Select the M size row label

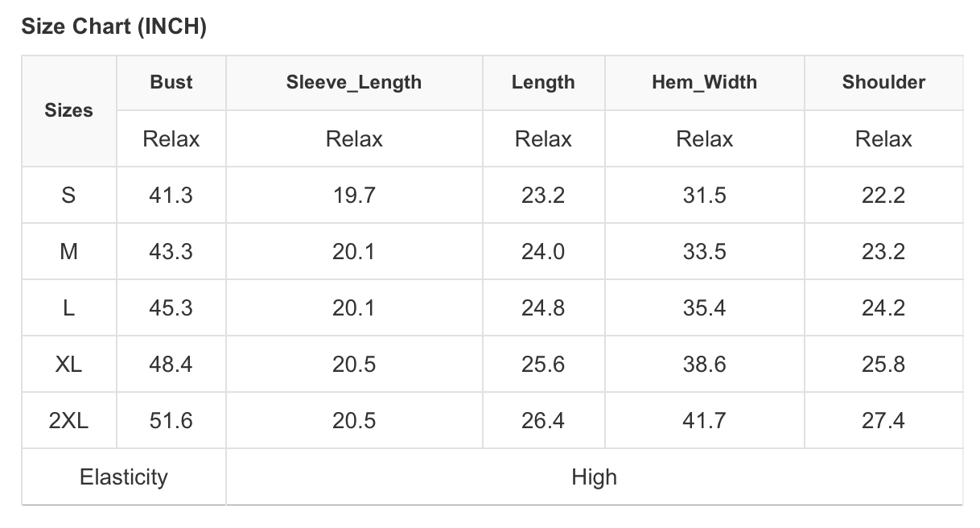point(68,251)
